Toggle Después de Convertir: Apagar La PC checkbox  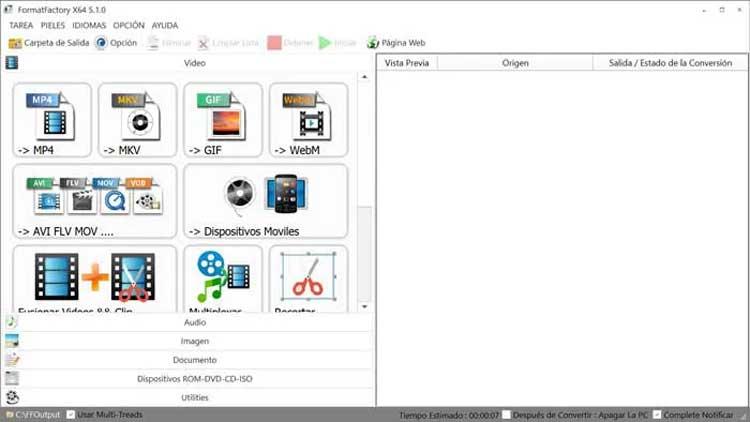tap(507, 414)
